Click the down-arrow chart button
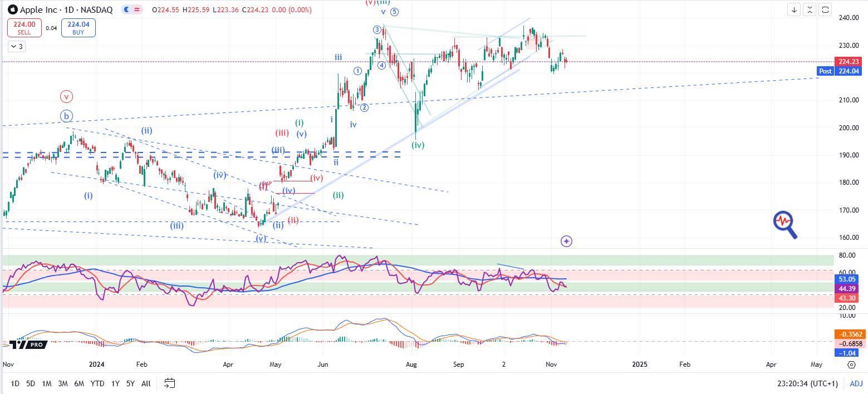Image resolution: width=868 pixels, height=394 pixels. 794,9
